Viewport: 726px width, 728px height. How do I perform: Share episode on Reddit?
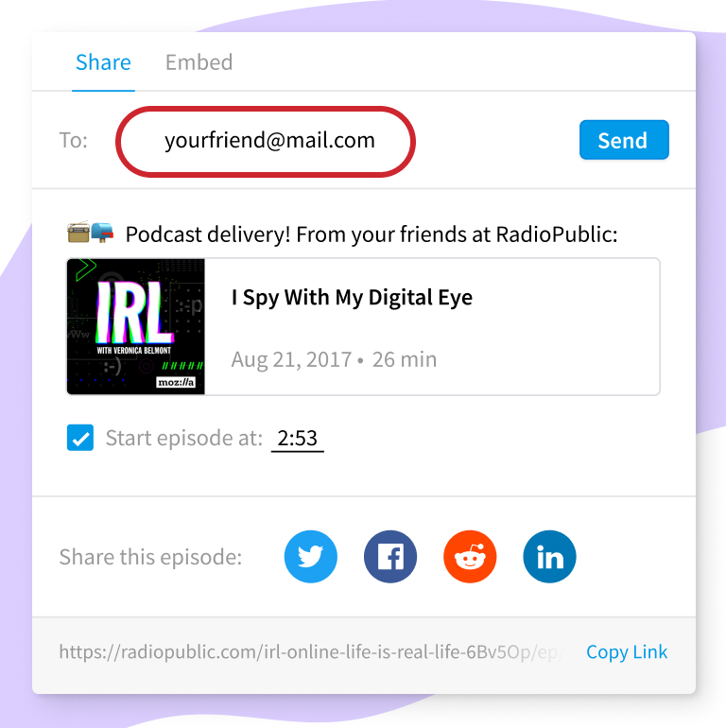[470, 556]
